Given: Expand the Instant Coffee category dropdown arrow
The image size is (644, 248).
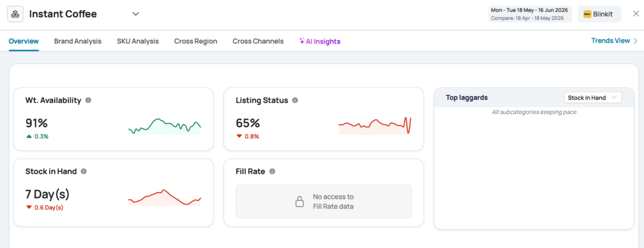Looking at the screenshot, I should point(135,14).
